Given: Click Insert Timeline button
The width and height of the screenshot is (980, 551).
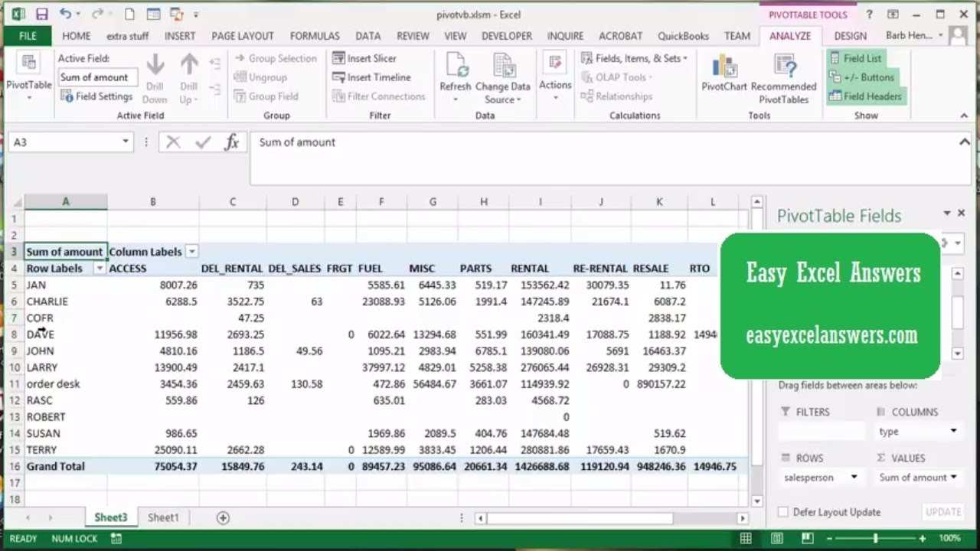Looking at the screenshot, I should [x=371, y=77].
